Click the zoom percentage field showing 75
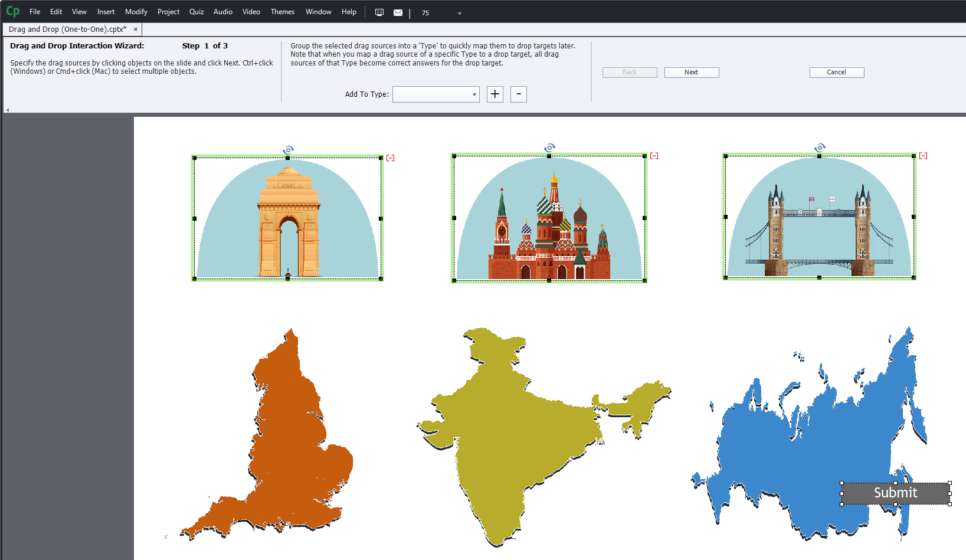Image resolution: width=966 pixels, height=560 pixels. 425,12
